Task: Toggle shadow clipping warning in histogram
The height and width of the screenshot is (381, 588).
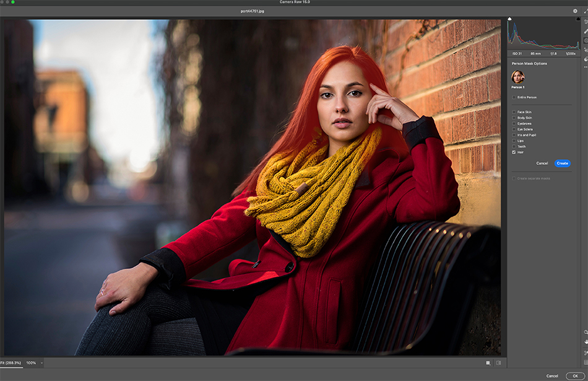Action: click(x=509, y=19)
